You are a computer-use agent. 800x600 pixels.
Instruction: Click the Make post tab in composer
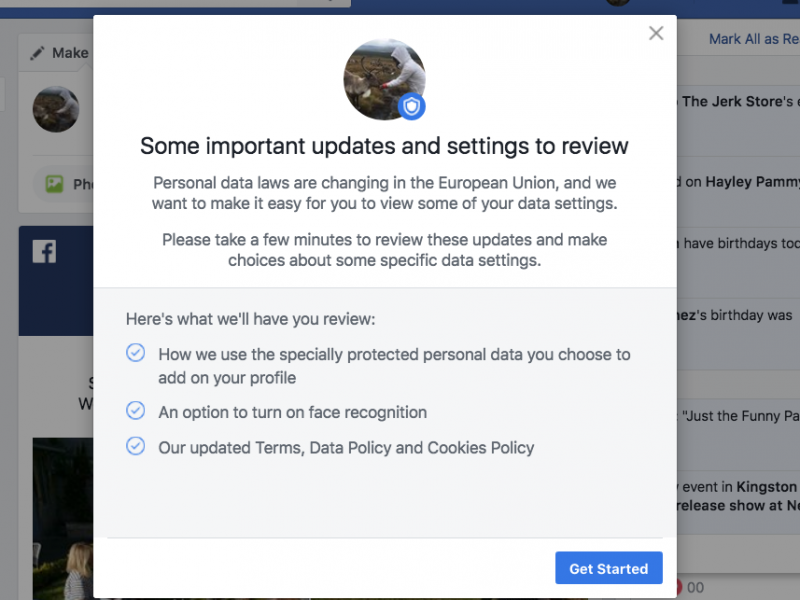coord(59,53)
